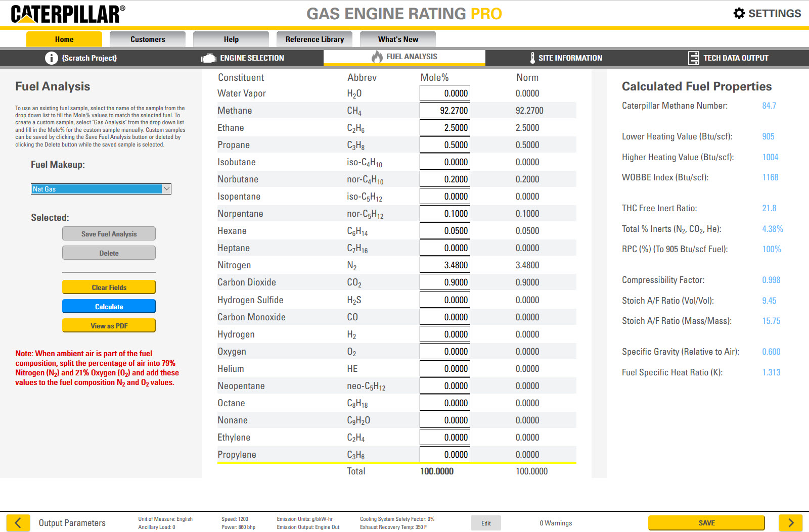Click the flame icon on Fuel Analysis
The height and width of the screenshot is (532, 809).
[377, 57]
